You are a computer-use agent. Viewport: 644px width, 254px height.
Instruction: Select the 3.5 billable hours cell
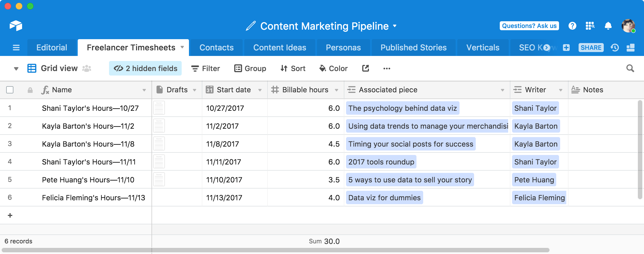click(x=306, y=180)
